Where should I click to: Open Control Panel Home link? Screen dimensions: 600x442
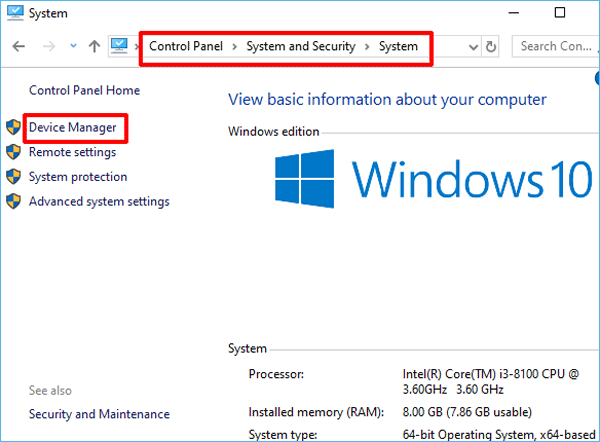[x=85, y=90]
